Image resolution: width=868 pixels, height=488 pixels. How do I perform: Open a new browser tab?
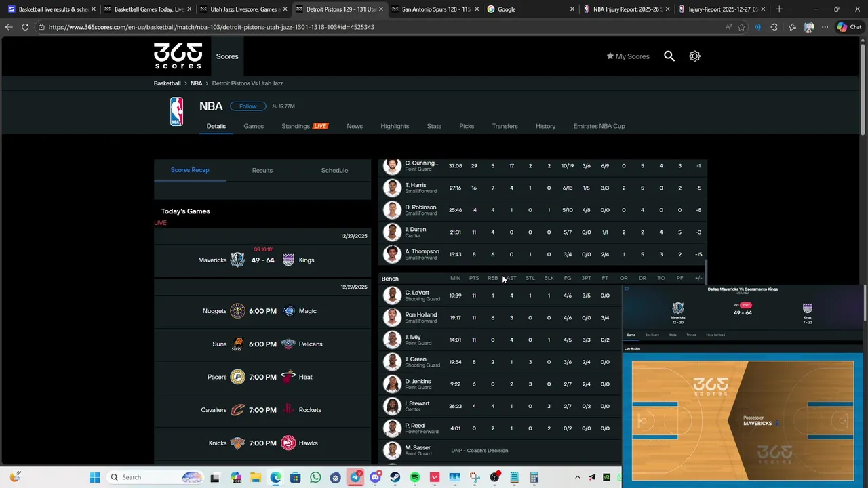pos(779,9)
